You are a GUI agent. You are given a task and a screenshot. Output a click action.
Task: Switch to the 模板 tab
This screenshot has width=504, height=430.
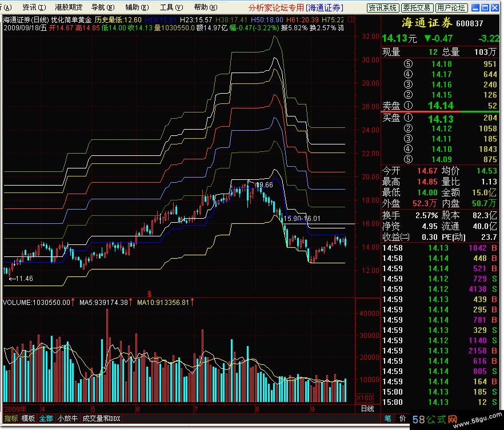click(x=28, y=419)
